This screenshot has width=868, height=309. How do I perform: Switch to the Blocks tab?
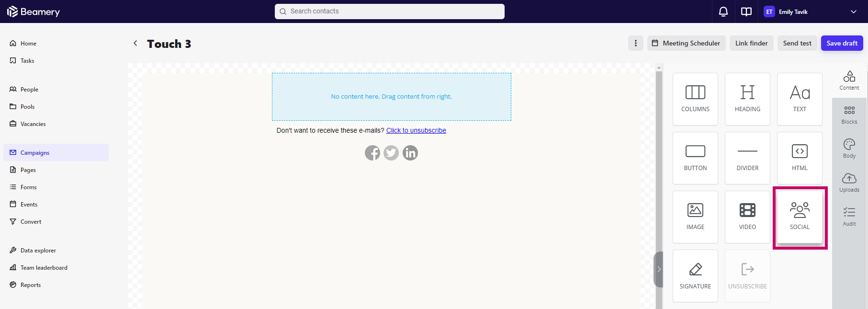pos(849,115)
